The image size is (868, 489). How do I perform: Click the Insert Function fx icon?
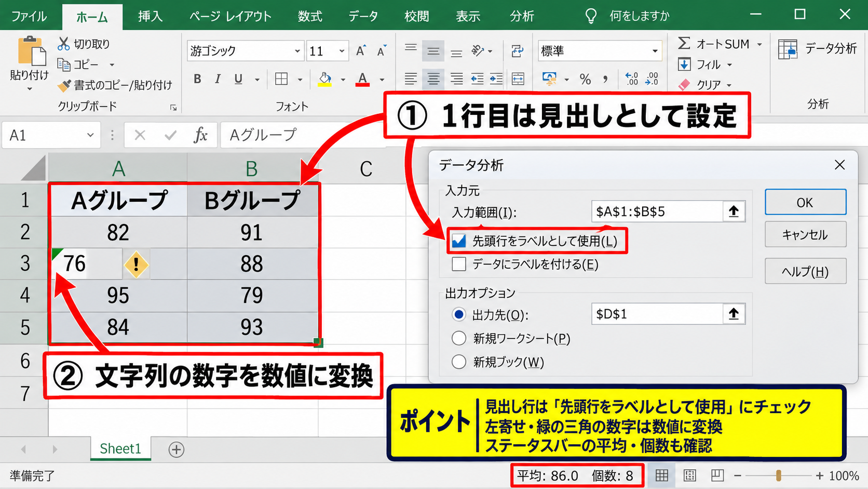point(200,135)
